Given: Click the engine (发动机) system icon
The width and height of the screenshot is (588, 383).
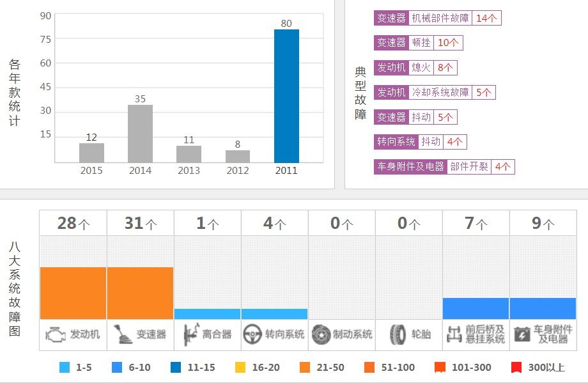Looking at the screenshot, I should [x=56, y=334].
